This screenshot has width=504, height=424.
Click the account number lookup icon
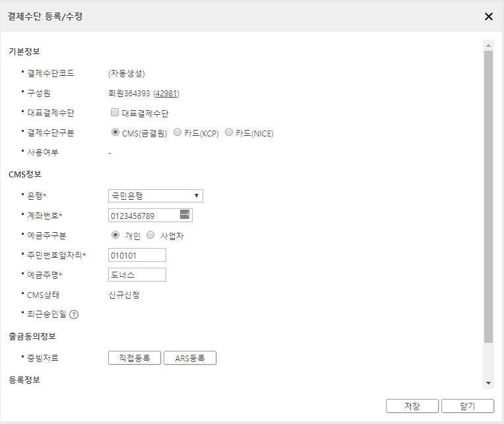point(185,214)
